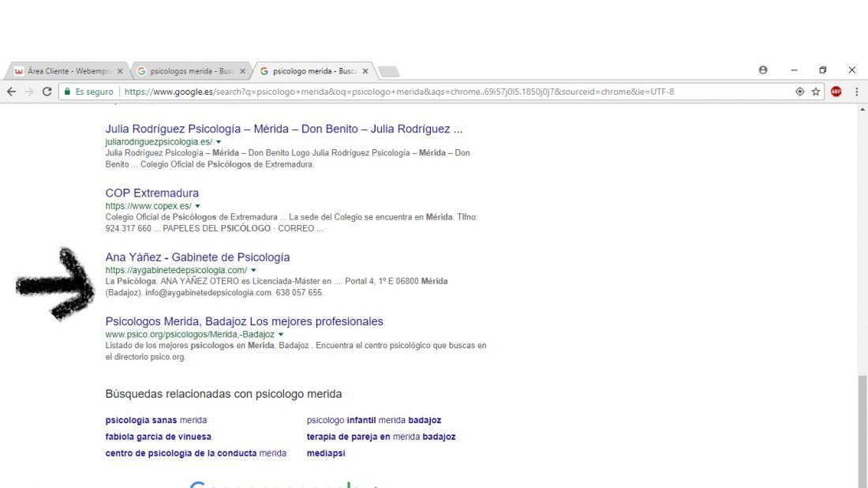Click related search fabiola garcia de vinuesa
Image resolution: width=868 pixels, height=488 pixels.
(159, 437)
